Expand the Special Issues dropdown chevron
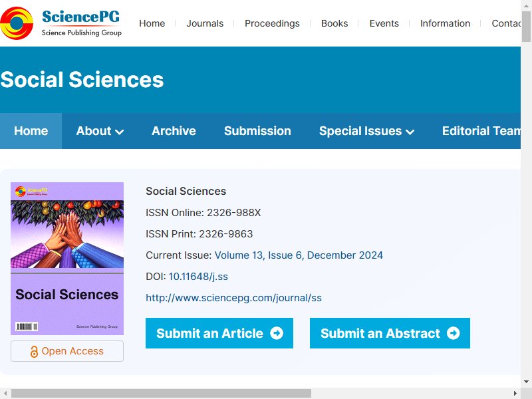Screen dimensions: 532x399 [x=410, y=132]
